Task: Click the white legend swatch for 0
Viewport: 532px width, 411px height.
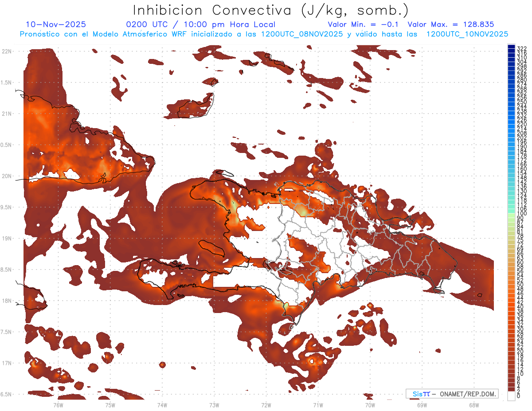Action: pyautogui.click(x=511, y=396)
